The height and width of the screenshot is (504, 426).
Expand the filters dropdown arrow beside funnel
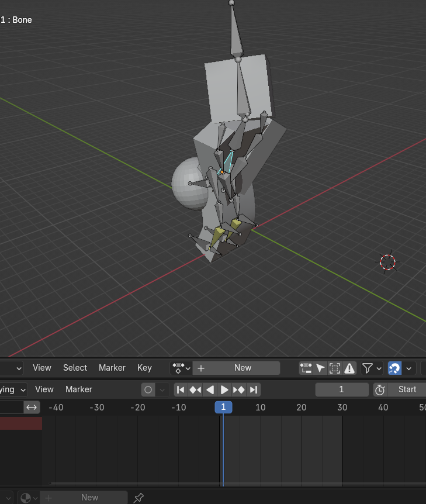pos(379,368)
